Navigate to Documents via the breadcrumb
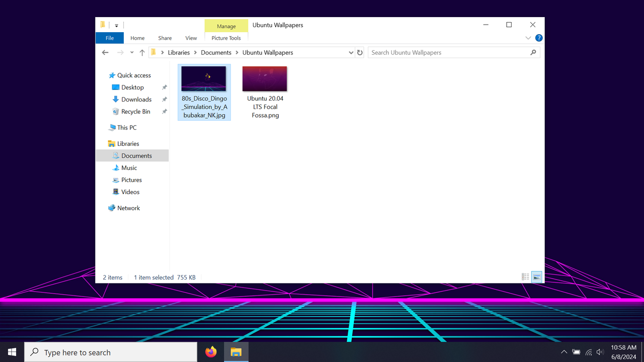The image size is (644, 362). [x=216, y=52]
